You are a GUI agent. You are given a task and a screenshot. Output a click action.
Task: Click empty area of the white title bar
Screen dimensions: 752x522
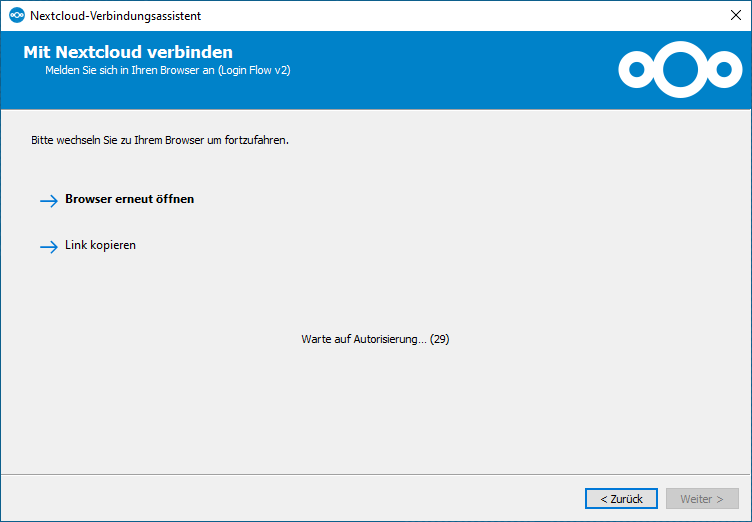tap(450, 16)
